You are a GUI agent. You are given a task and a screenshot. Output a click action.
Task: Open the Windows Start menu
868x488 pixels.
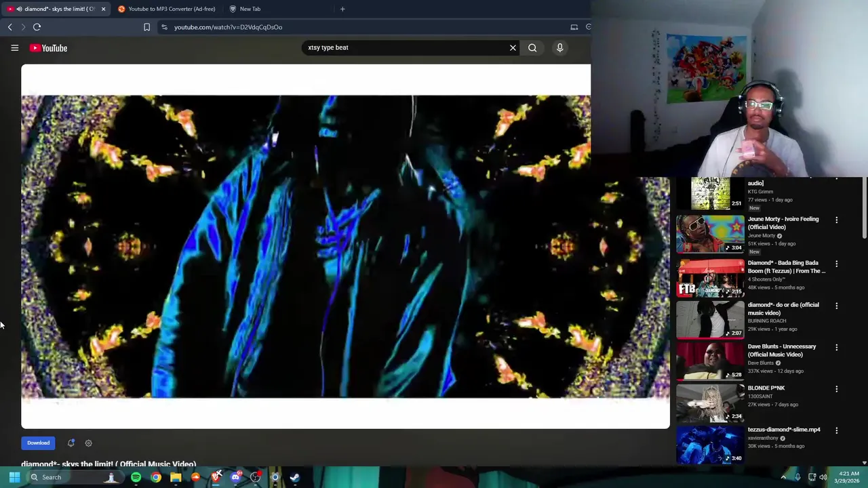coord(14,477)
